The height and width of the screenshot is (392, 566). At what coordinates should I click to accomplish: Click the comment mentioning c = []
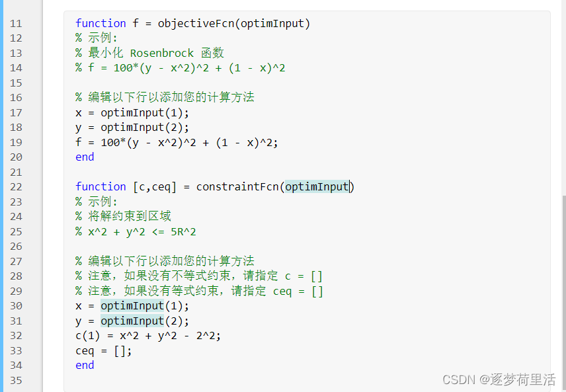199,276
